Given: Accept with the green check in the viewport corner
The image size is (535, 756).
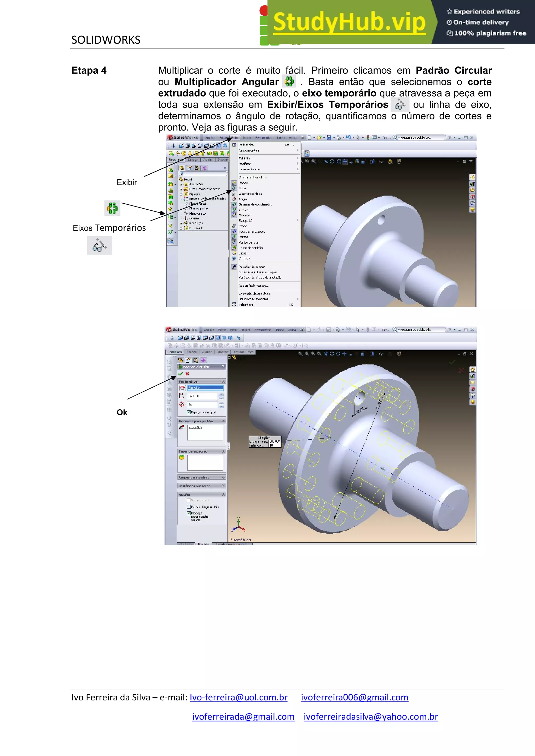Looking at the screenshot, I should click(x=452, y=362).
